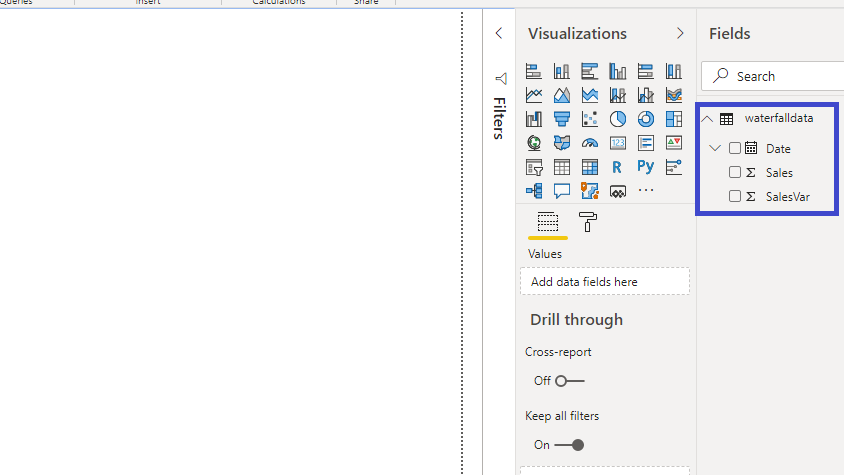Image resolution: width=844 pixels, height=475 pixels.
Task: Tick the Sales field checkbox
Action: point(735,172)
